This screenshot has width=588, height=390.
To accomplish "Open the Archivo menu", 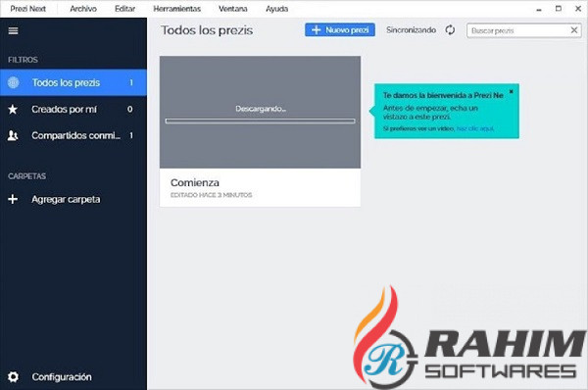I will pyautogui.click(x=83, y=9).
